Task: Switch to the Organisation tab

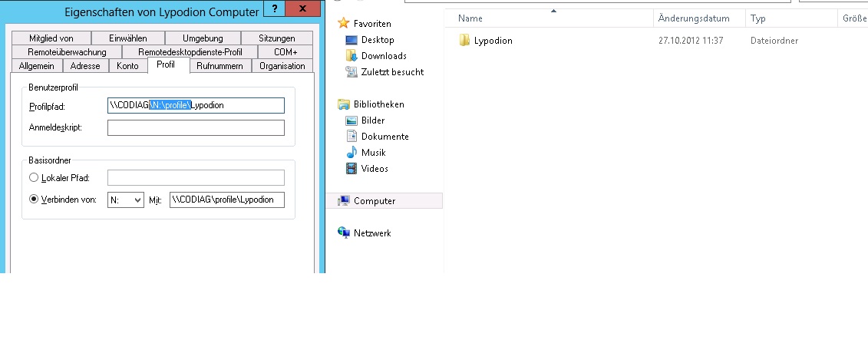Action: [x=282, y=66]
